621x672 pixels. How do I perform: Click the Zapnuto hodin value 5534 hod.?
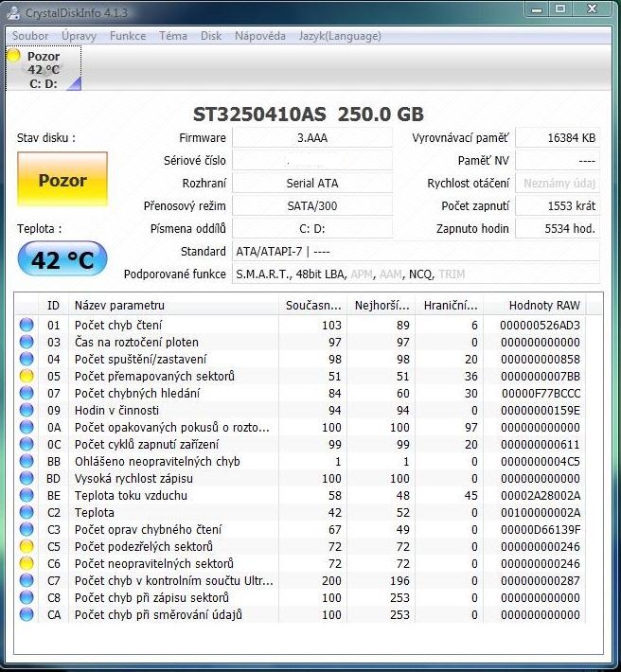[x=558, y=229]
